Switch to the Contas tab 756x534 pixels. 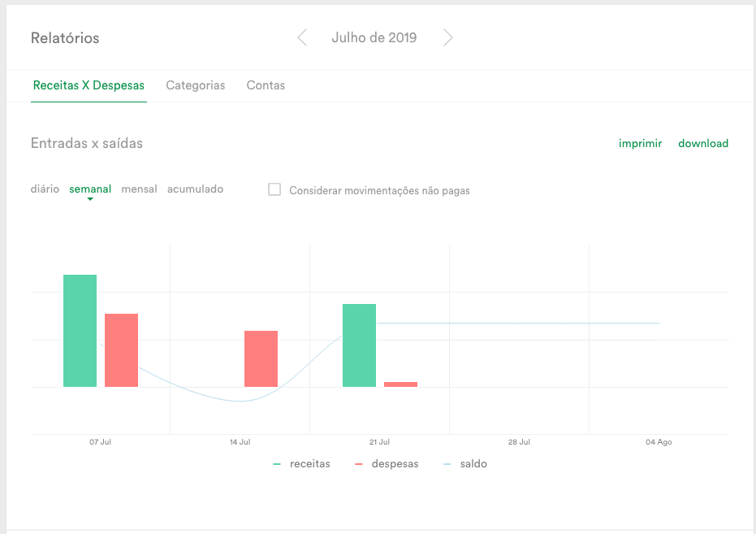click(266, 85)
